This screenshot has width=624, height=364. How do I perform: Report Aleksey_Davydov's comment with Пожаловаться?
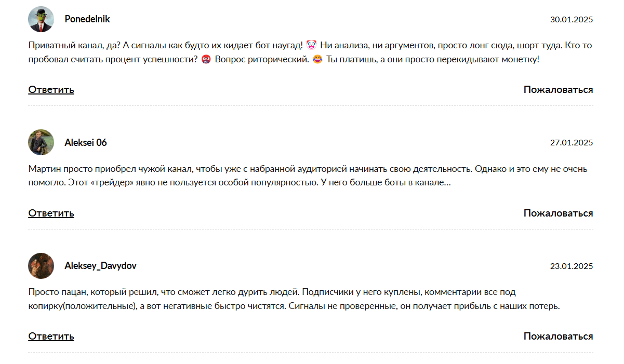coord(558,336)
